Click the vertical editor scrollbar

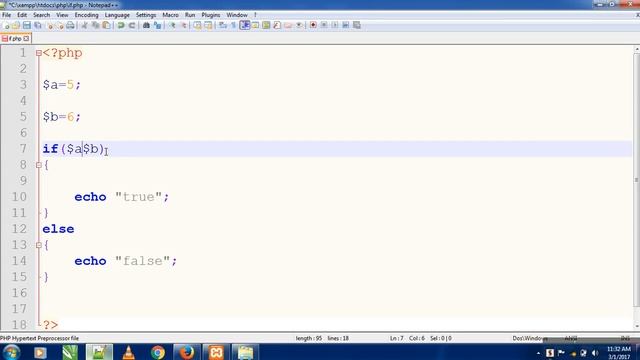636,180
